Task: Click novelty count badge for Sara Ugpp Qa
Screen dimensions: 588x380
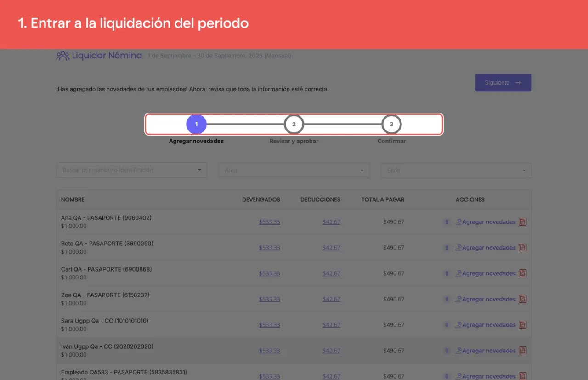Action: pos(447,325)
